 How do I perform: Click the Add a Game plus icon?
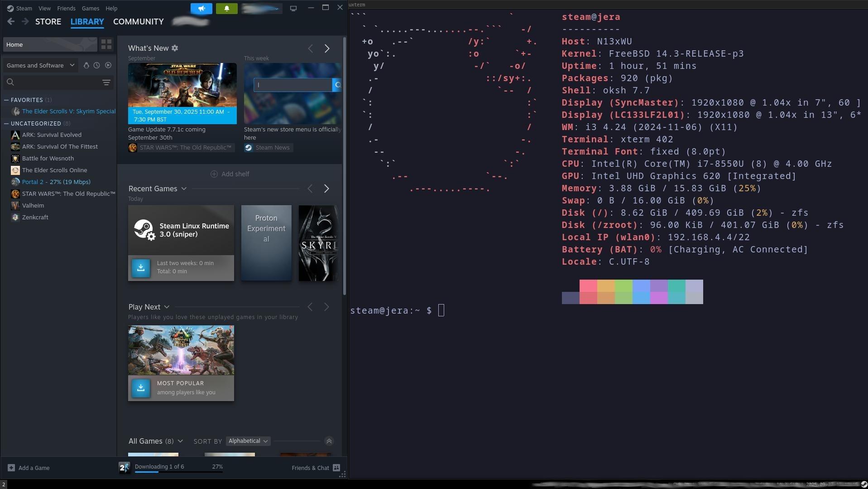[11, 468]
